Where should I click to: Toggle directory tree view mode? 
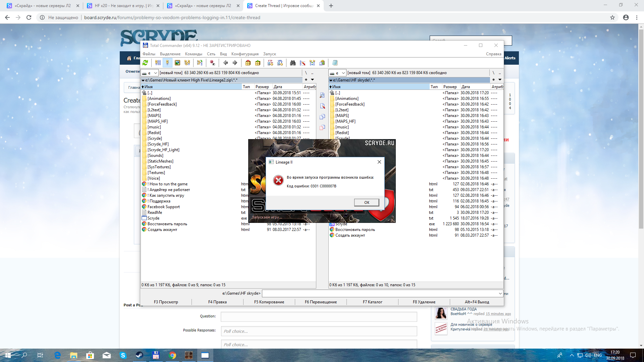pyautogui.click(x=187, y=63)
